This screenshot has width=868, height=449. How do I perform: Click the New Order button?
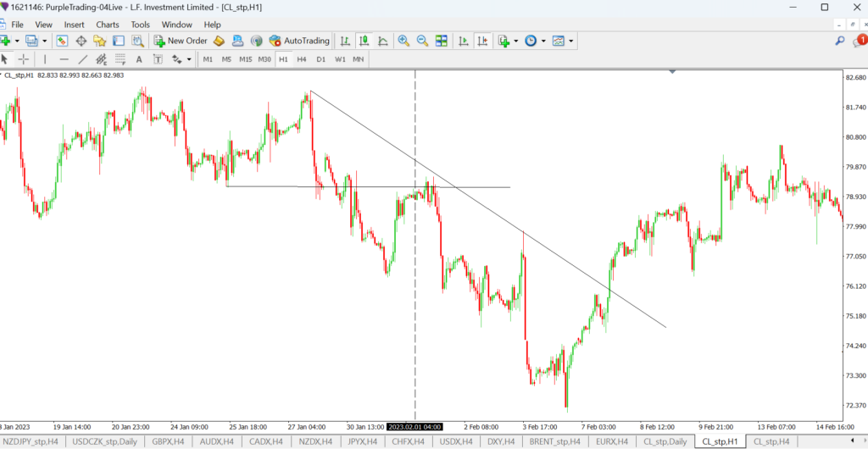[181, 41]
